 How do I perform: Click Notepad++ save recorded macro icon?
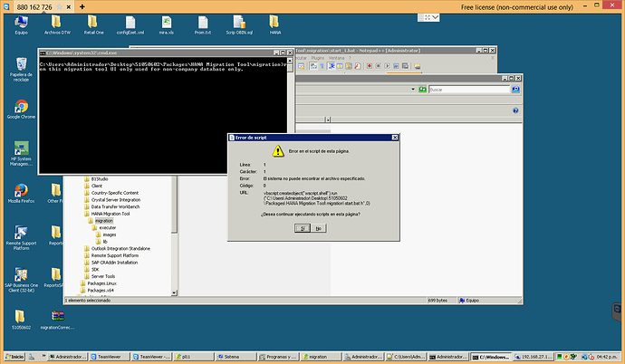[405, 66]
